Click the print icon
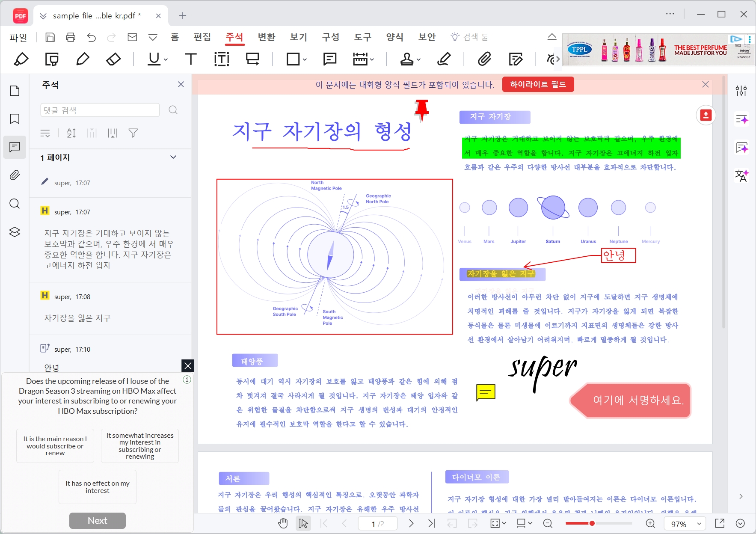756x534 pixels. pos(71,37)
